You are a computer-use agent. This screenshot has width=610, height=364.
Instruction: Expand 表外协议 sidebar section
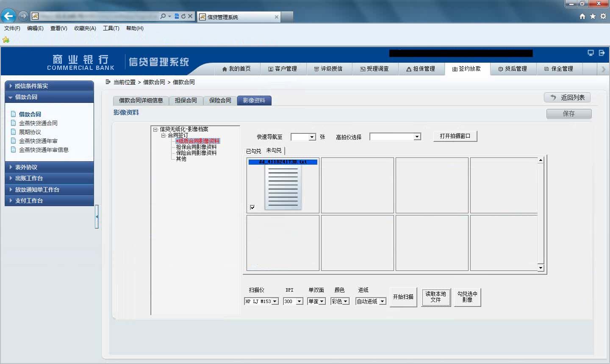(x=49, y=167)
